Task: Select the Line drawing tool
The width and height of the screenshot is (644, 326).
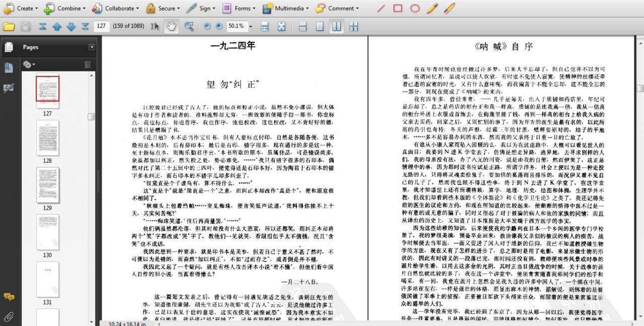Action: pos(381,8)
